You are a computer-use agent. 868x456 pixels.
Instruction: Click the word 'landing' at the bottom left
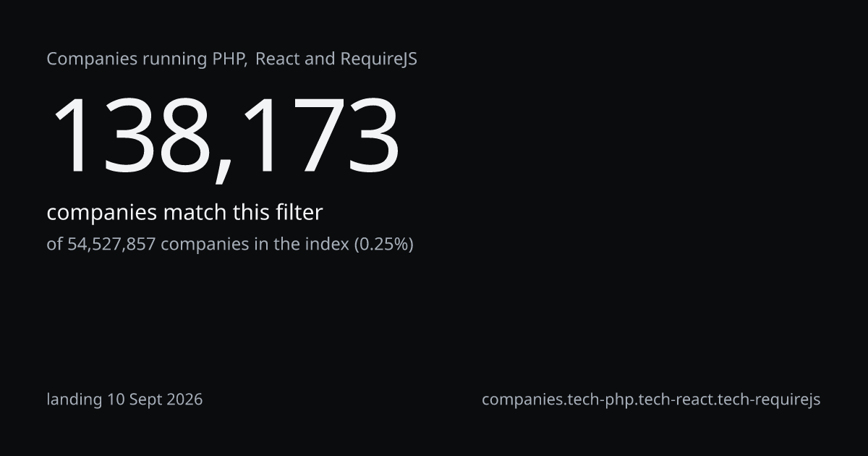click(75, 400)
